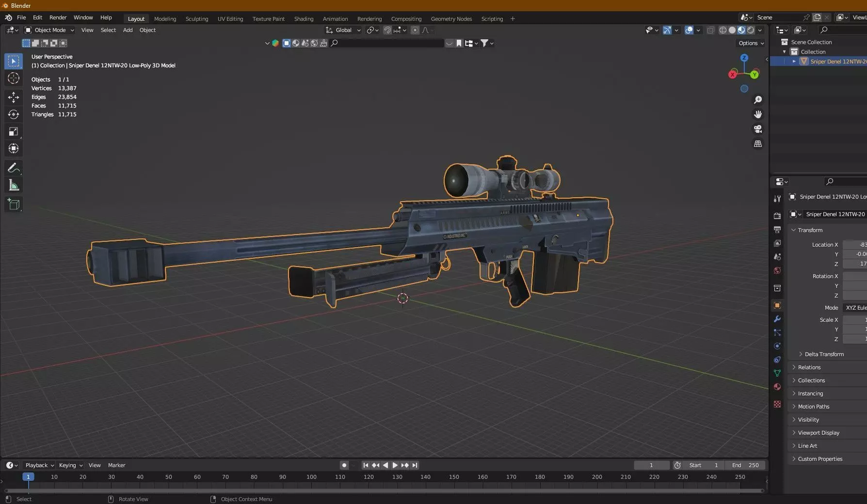
Task: Toggle X-ray mode
Action: (x=710, y=30)
